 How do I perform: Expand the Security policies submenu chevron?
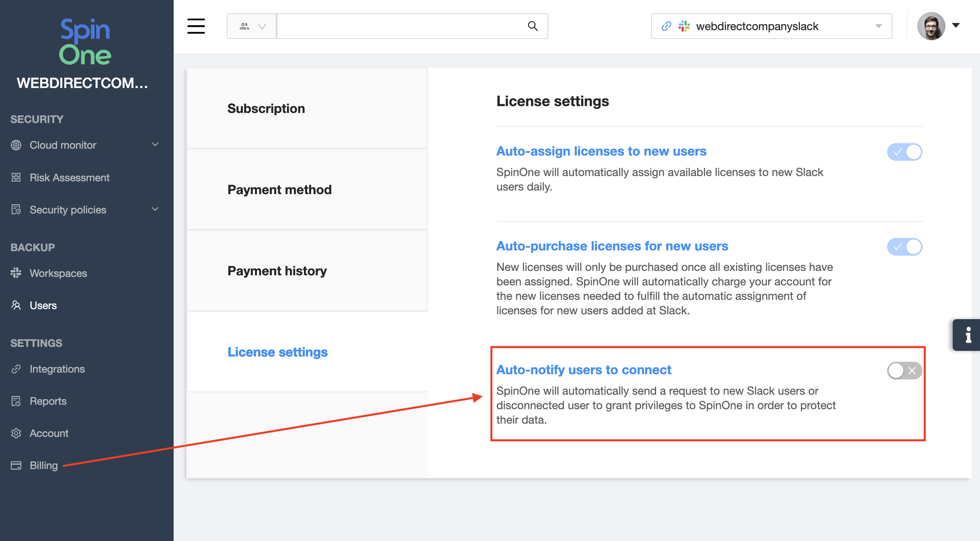point(155,209)
